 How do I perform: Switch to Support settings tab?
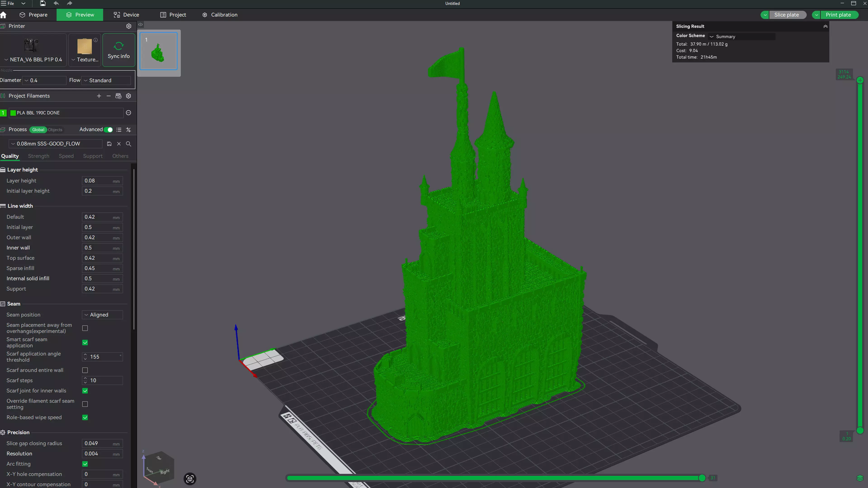[x=93, y=156]
